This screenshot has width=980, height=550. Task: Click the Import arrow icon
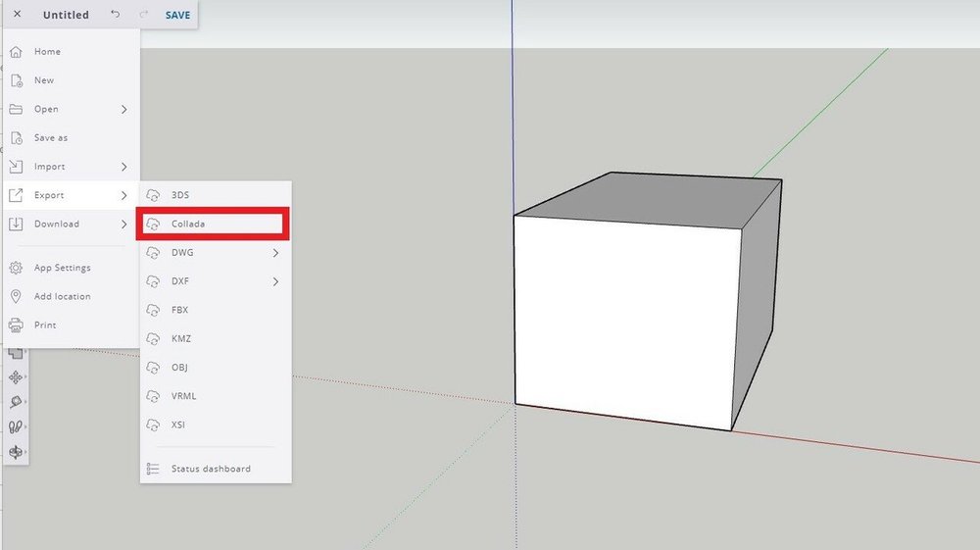[x=16, y=167]
